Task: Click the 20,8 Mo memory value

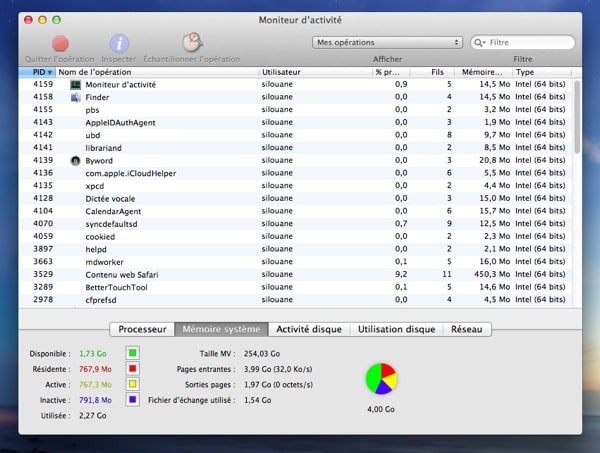Action: (495, 160)
